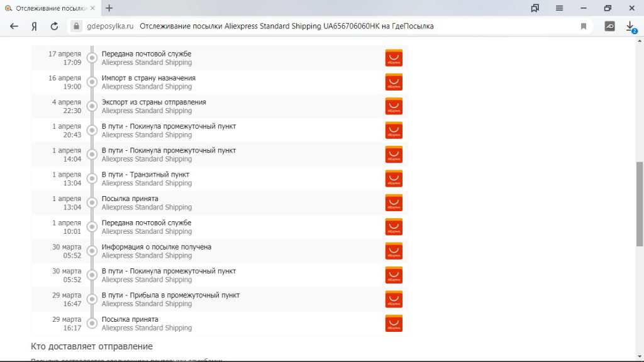
Task: Reload the page with the refresh icon
Action: click(x=54, y=26)
